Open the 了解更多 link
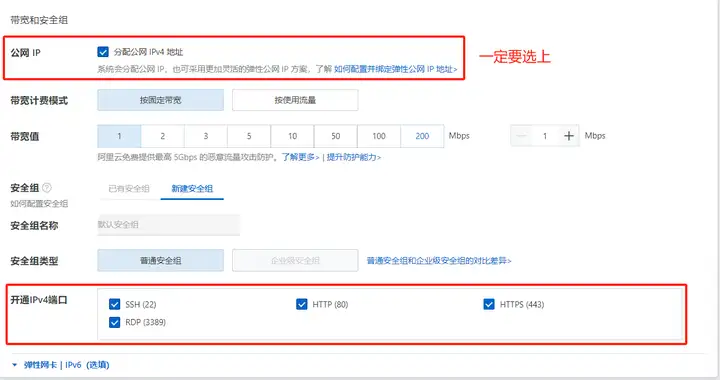This screenshot has height=380, width=720. click(300, 157)
